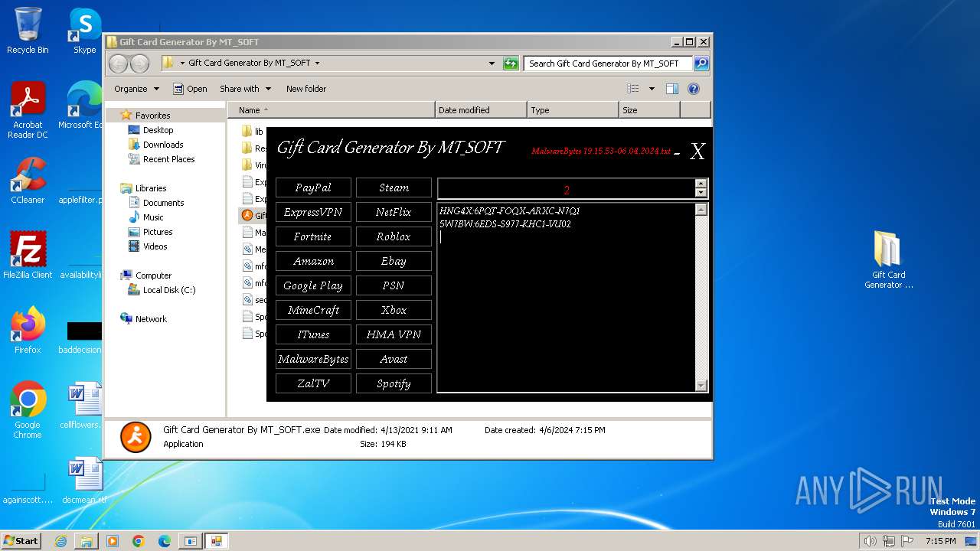Open the view options dropdown arrow
Screen dimensions: 980x551
tap(652, 89)
